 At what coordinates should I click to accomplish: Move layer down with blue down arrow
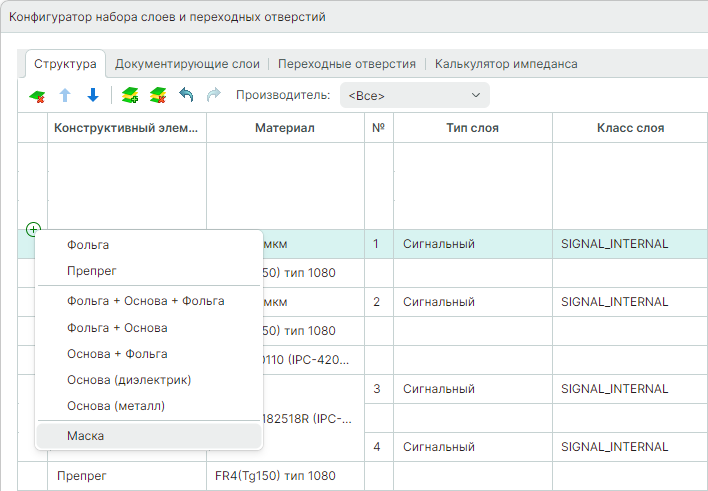coord(93,96)
